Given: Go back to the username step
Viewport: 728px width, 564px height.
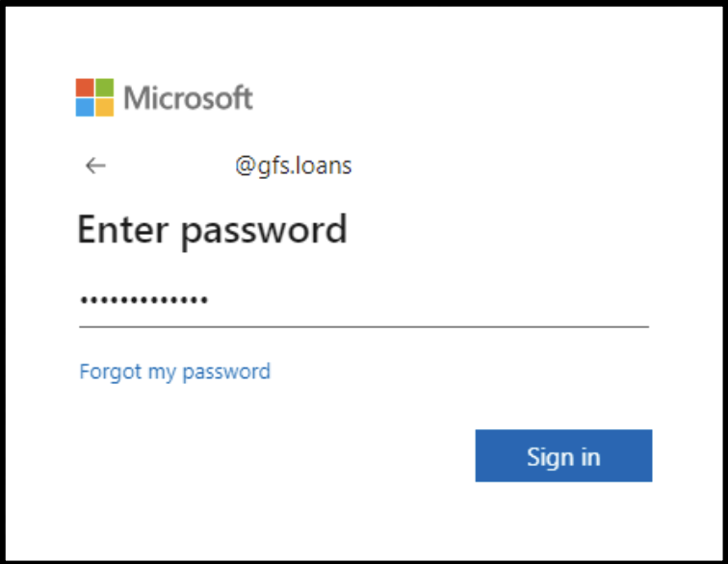Looking at the screenshot, I should 94,166.
